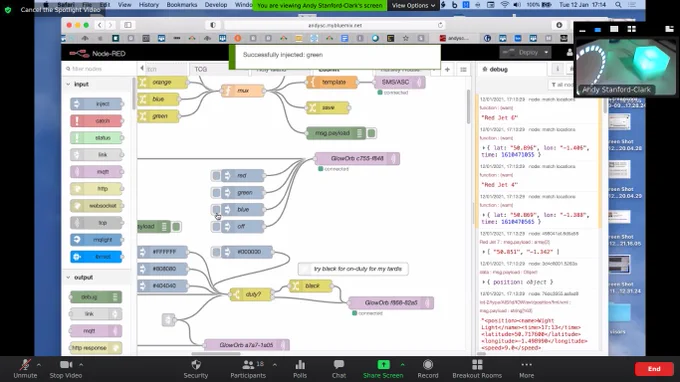Open Breakout Rooms icon
This screenshot has width=680, height=382.
tap(477, 365)
